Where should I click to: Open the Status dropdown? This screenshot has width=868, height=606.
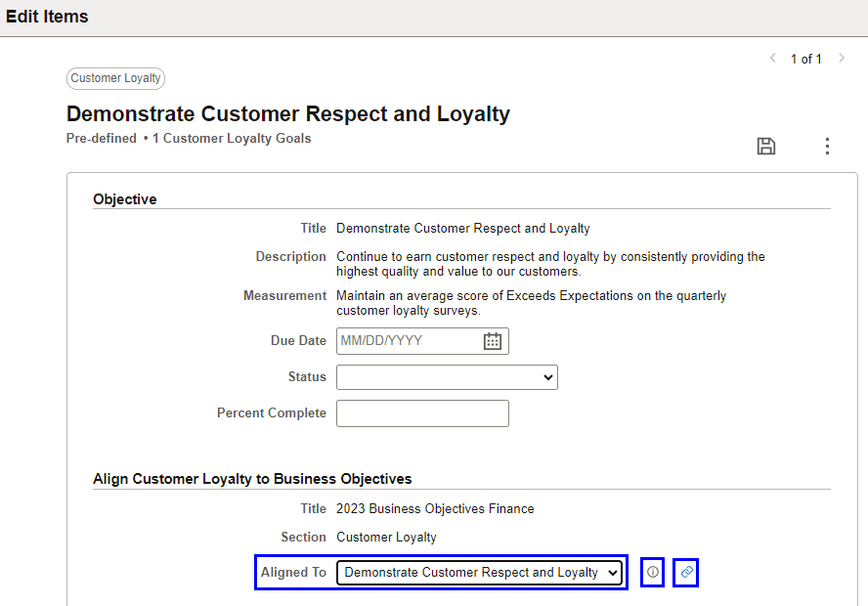click(x=447, y=376)
